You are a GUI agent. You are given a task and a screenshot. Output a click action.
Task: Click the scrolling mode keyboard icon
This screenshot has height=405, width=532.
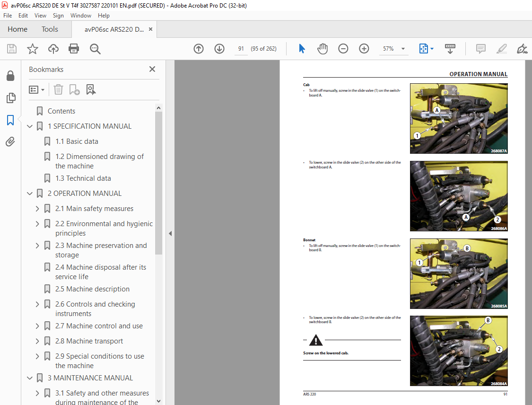point(450,49)
